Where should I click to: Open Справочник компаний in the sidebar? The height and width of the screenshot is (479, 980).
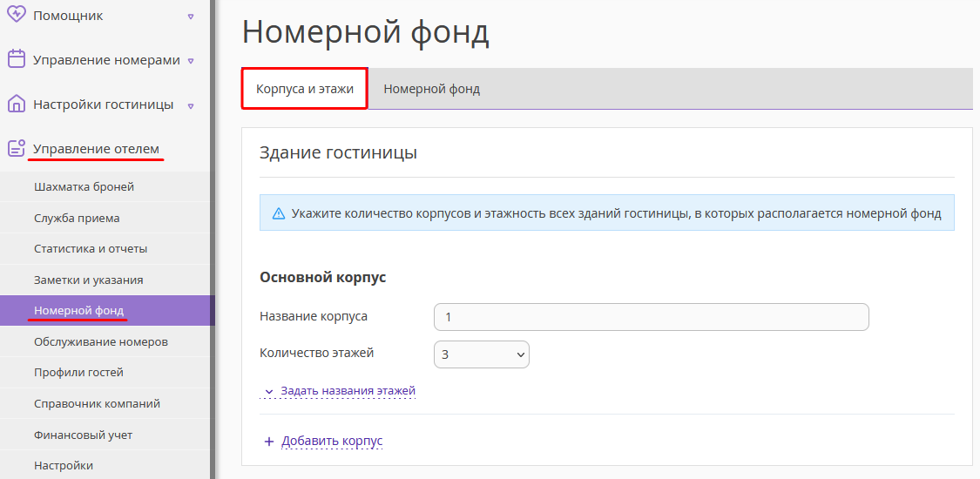[x=97, y=403]
